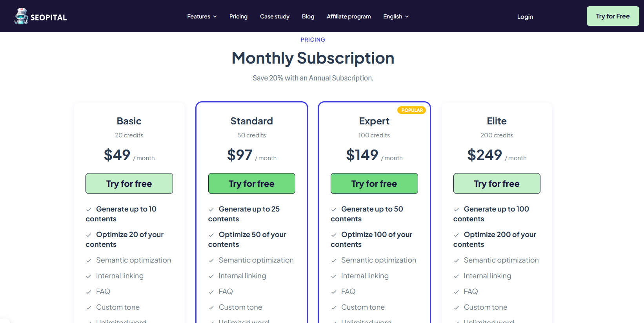Click the checkmark next to Internal linking on Elite

(x=456, y=276)
